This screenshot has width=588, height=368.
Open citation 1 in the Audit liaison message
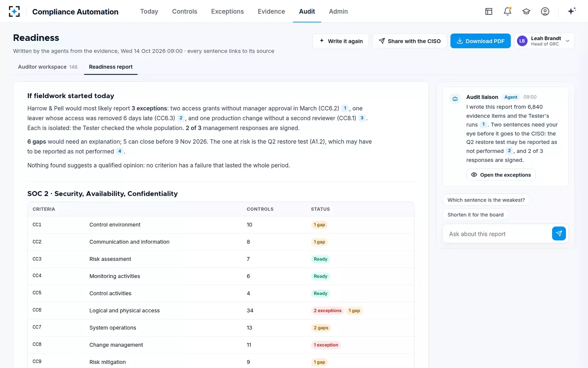point(483,125)
